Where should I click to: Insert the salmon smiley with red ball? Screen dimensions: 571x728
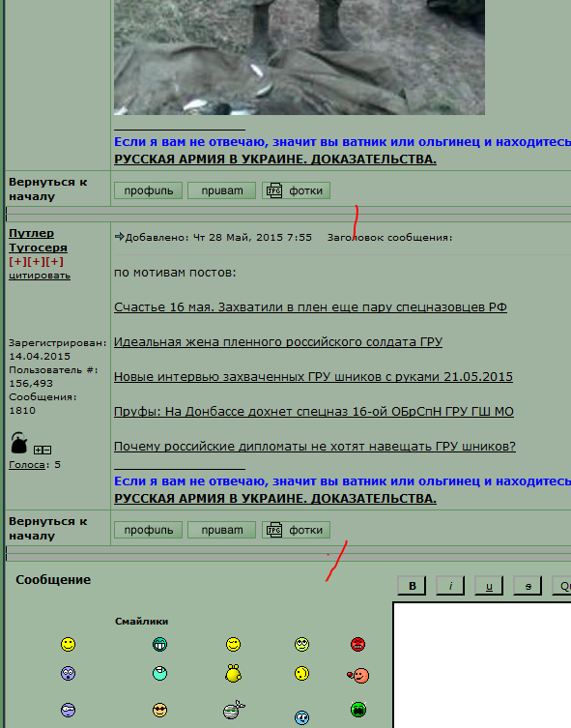point(357,675)
